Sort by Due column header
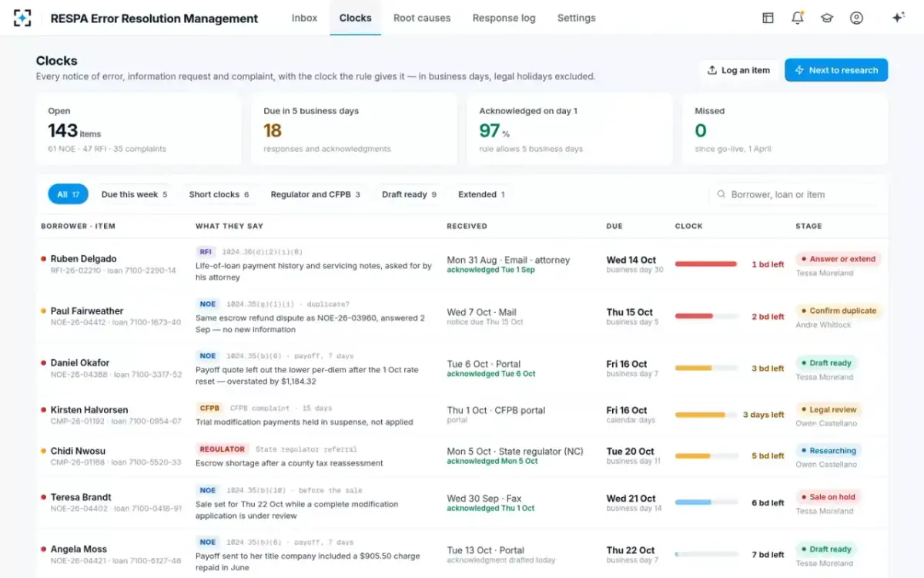The width and height of the screenshot is (924, 578). click(614, 226)
